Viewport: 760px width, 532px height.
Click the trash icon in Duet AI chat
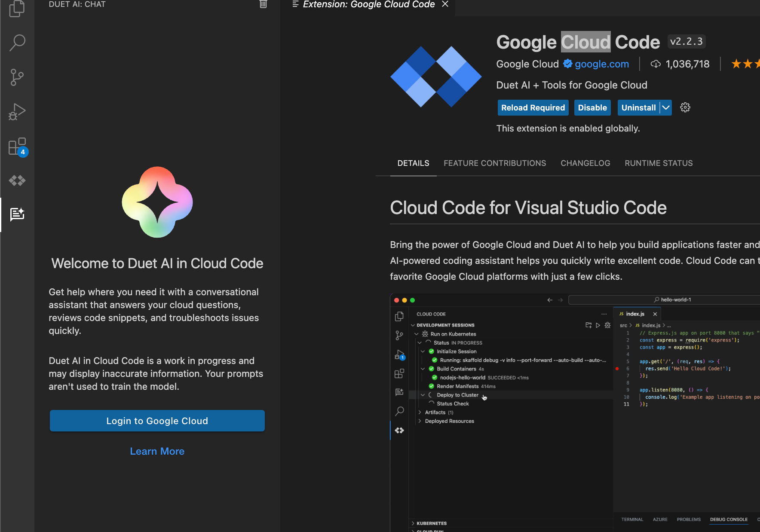click(264, 4)
